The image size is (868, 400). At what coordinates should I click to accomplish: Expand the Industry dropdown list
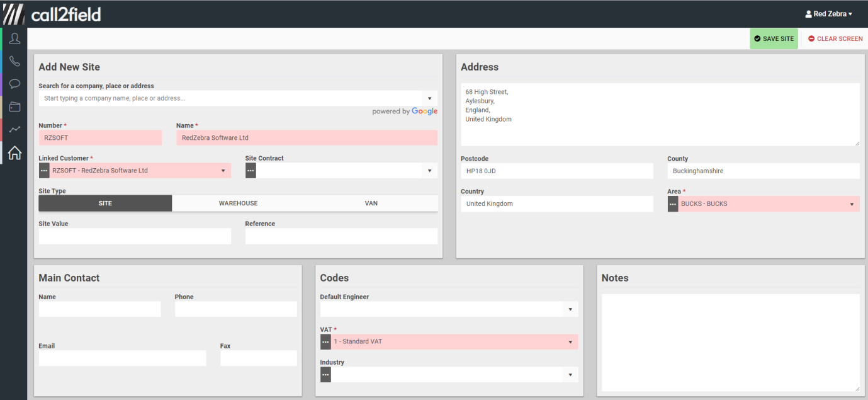pyautogui.click(x=570, y=375)
